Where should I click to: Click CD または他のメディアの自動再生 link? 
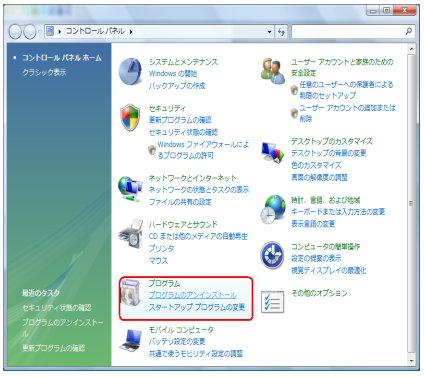coord(198,236)
